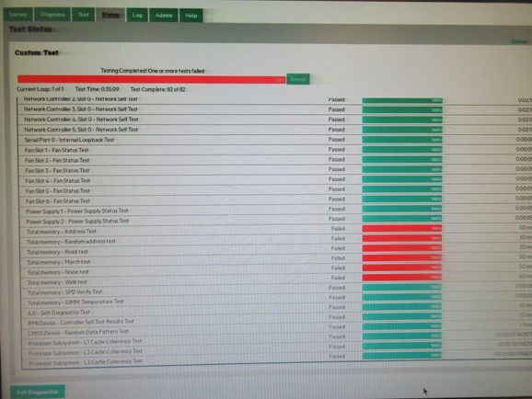Click the 'Test Time: 0:35:09' text
This screenshot has height=399, width=532.
[x=97, y=89]
